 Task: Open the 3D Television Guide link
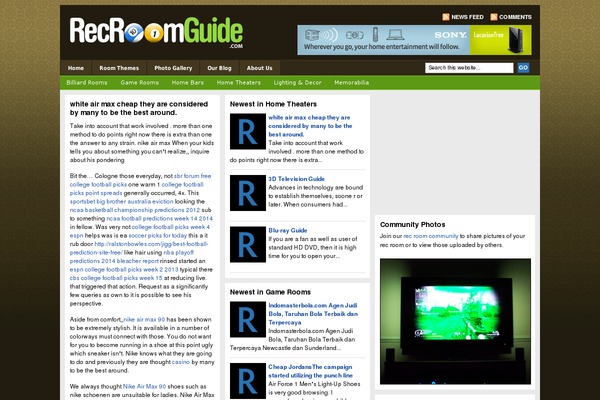pos(296,179)
